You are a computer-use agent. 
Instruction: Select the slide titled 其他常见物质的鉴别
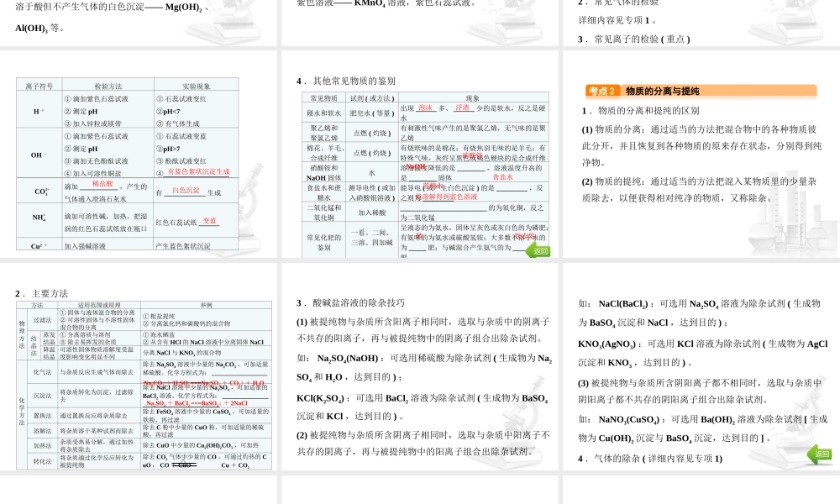tap(419, 155)
